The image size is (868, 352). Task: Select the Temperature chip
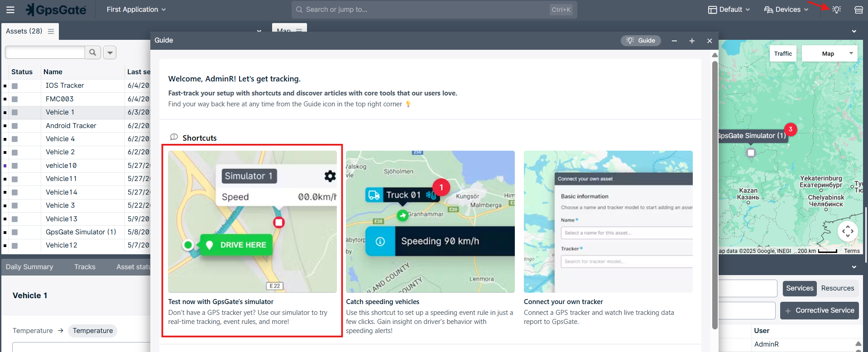pos(93,331)
